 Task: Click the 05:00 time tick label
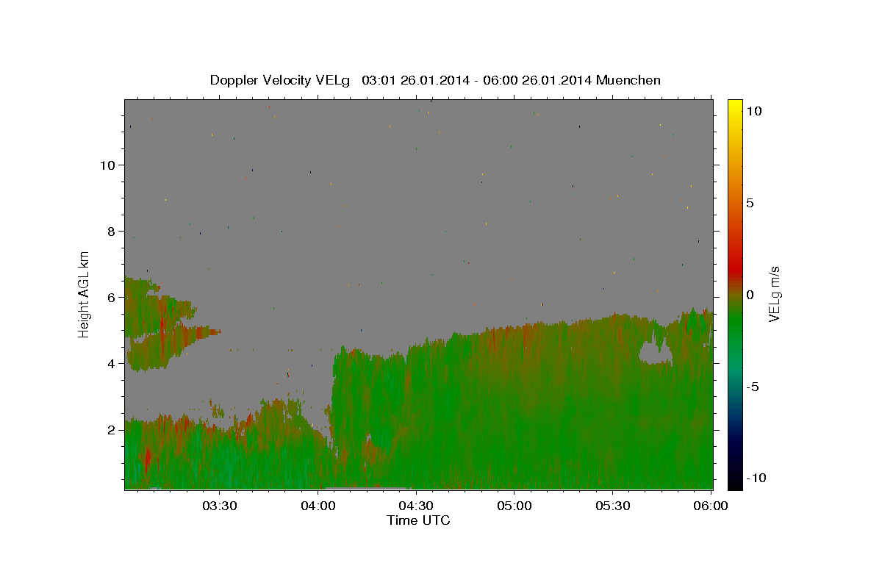(514, 506)
